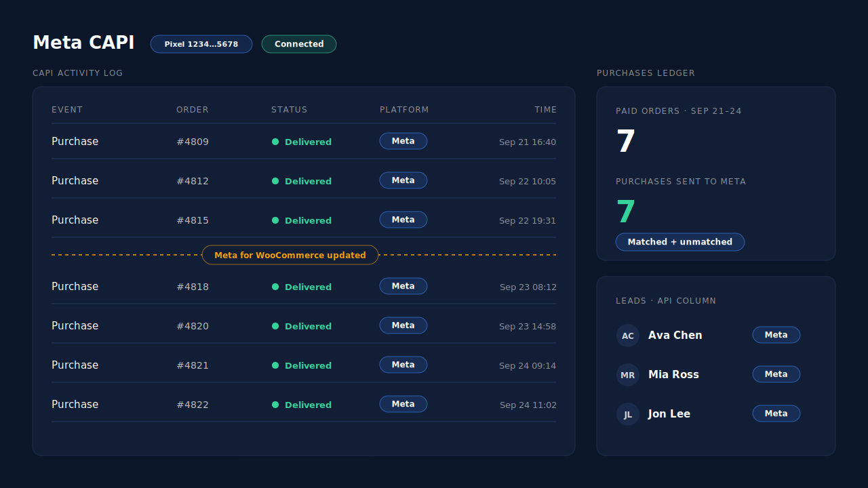Click the Sep 21 16:40 timestamp
Screen dimensions: 868x488
pyautogui.click(x=528, y=142)
